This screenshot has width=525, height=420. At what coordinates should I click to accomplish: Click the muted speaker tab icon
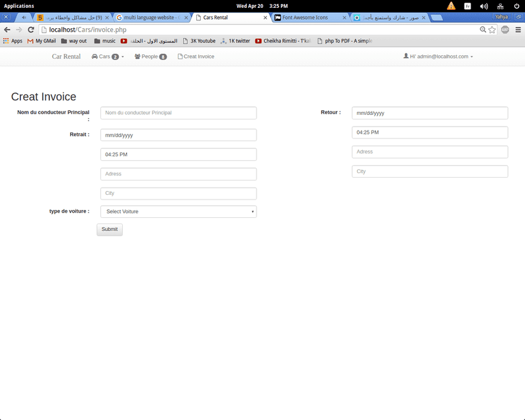click(24, 18)
